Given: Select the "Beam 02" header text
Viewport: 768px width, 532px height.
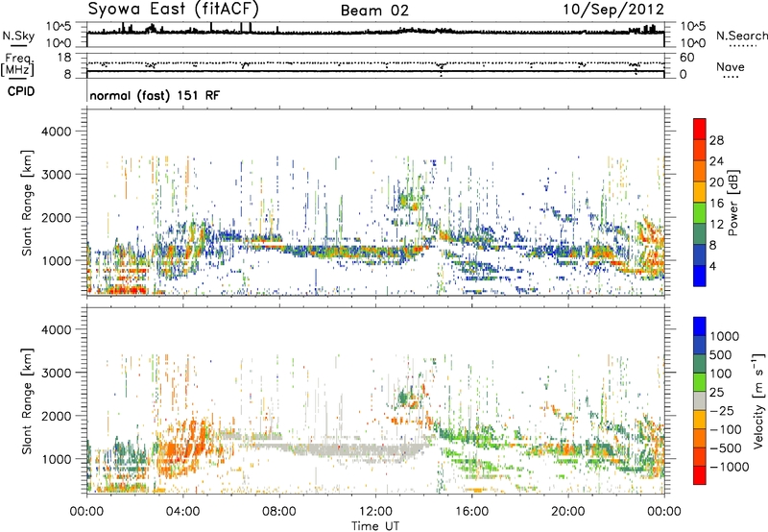Looking at the screenshot, I should pos(374,11).
